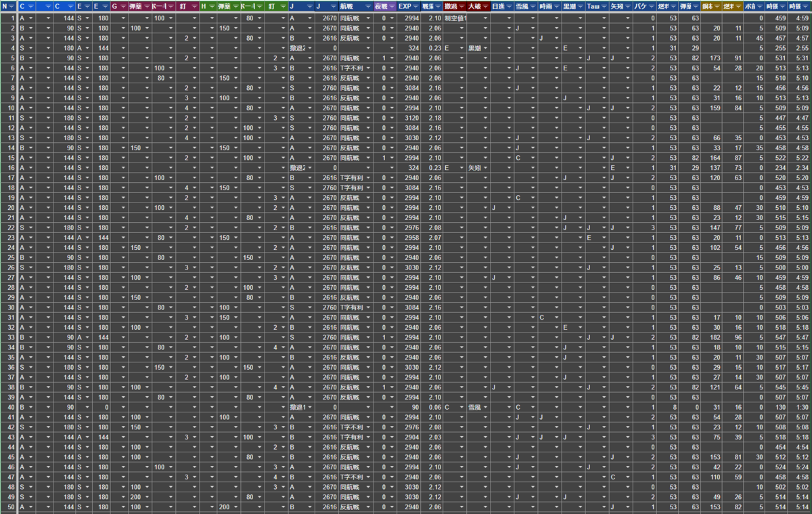Open the filter icon on the 黒潮 header

tap(579, 6)
